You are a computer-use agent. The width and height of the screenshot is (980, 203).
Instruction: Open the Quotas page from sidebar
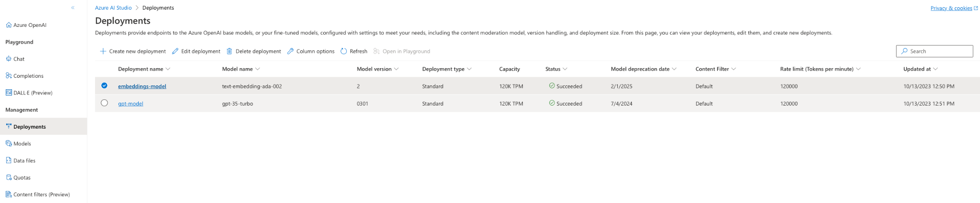22,178
